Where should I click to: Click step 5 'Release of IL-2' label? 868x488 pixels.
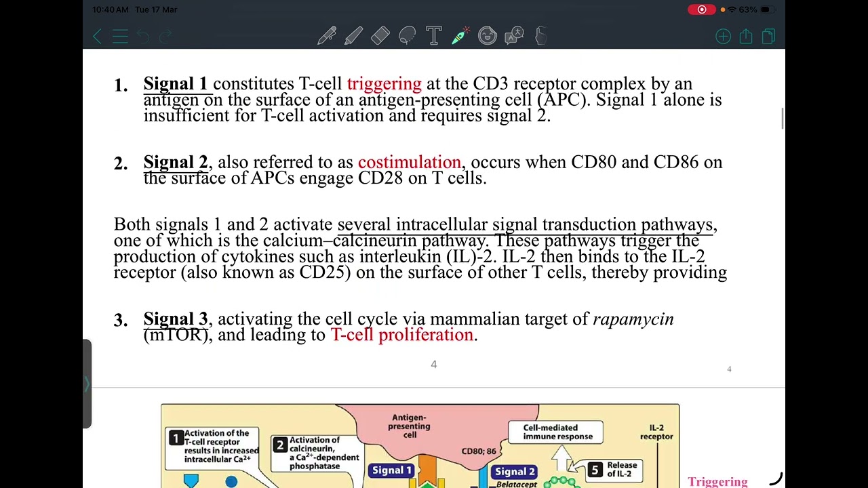pyautogui.click(x=614, y=470)
